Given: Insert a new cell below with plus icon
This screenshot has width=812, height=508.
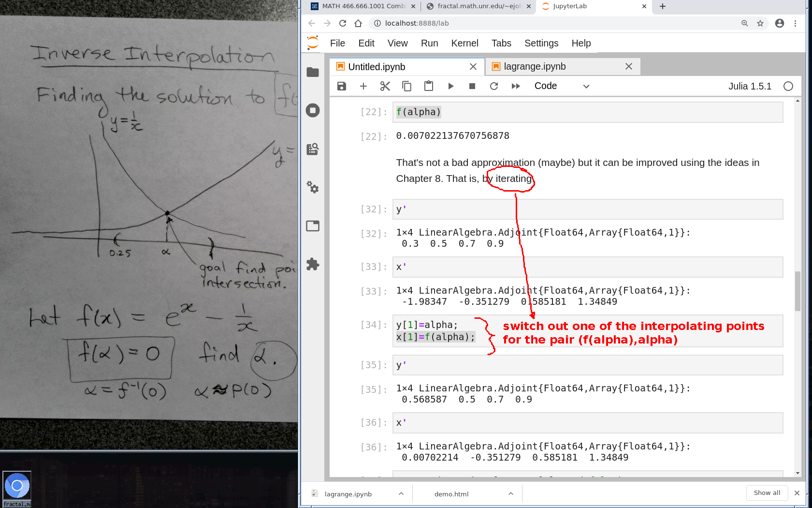Looking at the screenshot, I should 363,86.
